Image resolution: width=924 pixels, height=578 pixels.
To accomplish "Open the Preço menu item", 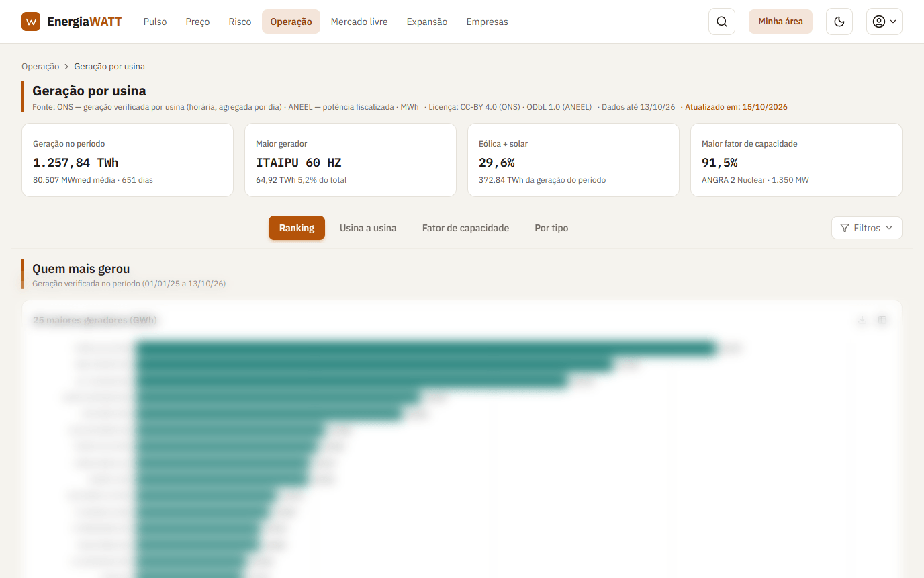I will pyautogui.click(x=197, y=22).
